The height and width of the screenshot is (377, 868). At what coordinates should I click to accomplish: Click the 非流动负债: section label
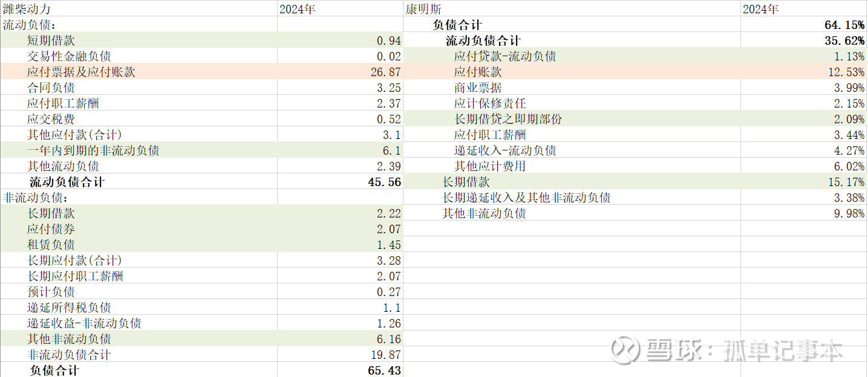point(36,198)
